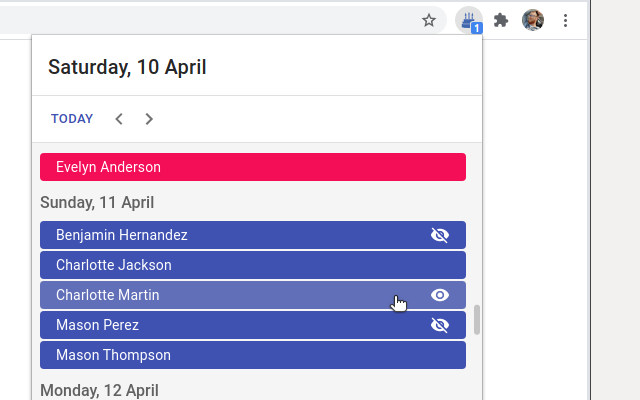Hide Charlotte Martin using the eye icon

(440, 295)
